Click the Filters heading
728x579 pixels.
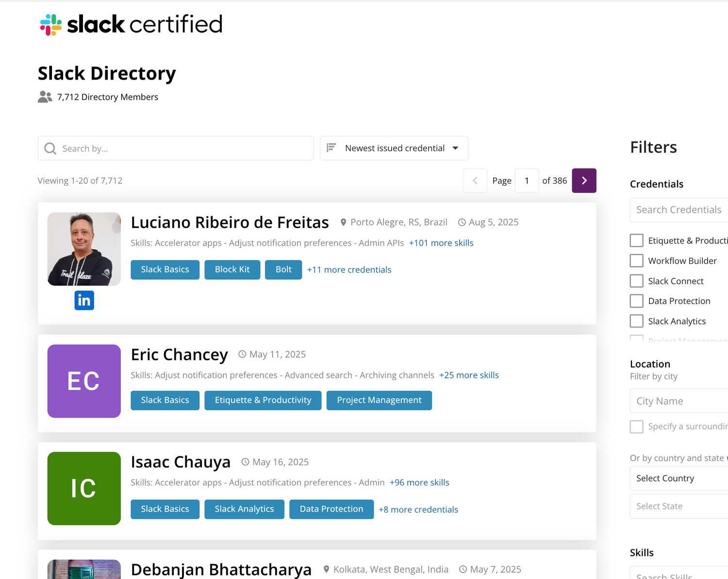653,147
